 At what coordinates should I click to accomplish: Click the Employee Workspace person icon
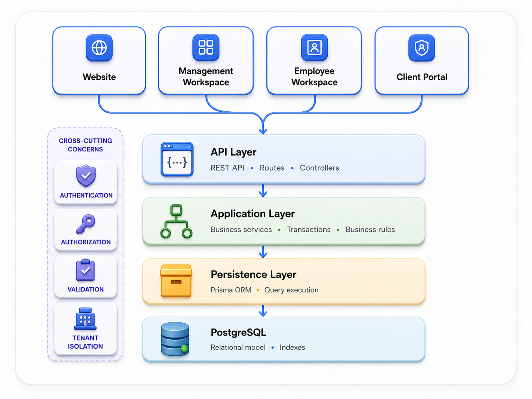click(314, 47)
